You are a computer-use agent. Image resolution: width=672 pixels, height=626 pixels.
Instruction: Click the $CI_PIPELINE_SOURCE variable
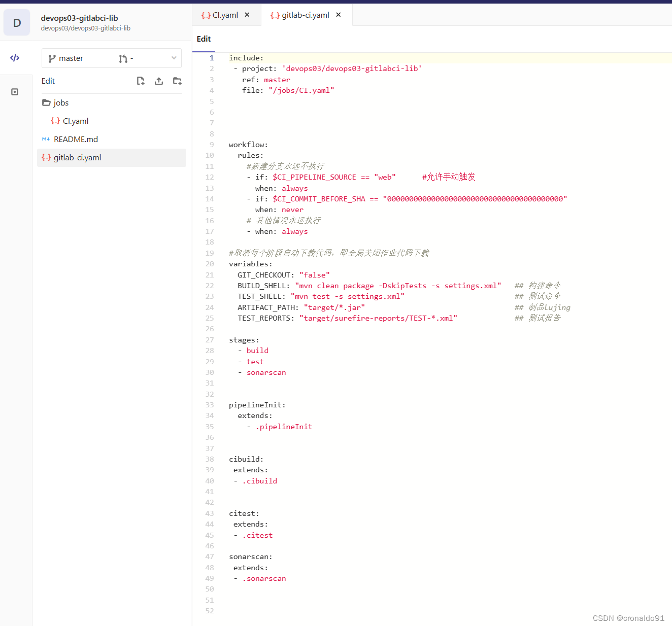tap(314, 177)
